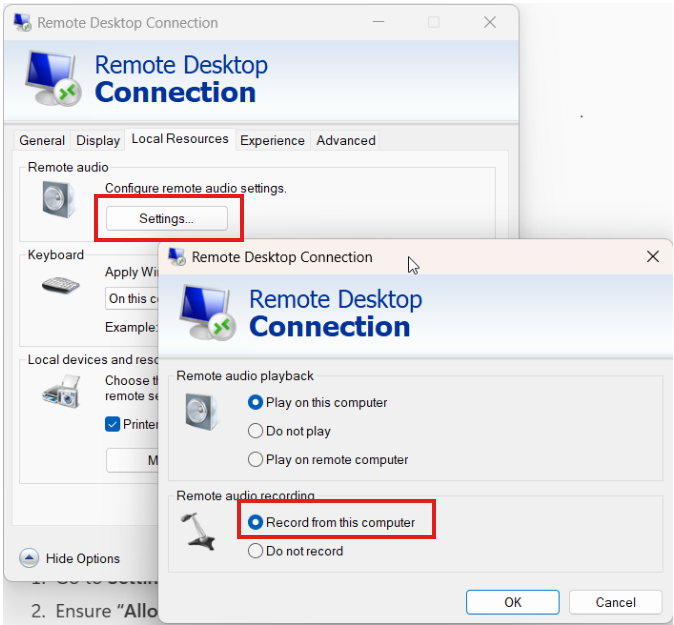
Task: Click the speaker icon under Remote audio
Action: pos(58,199)
